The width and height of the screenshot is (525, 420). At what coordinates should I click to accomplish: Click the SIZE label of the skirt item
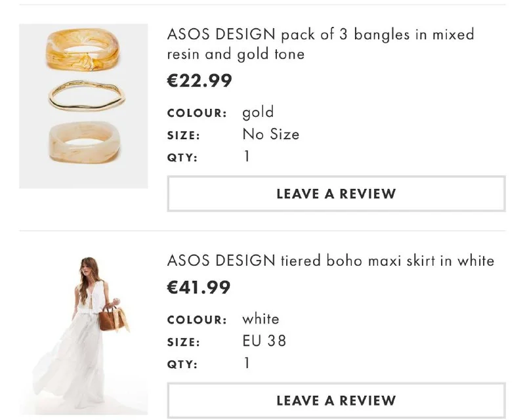coord(183,342)
